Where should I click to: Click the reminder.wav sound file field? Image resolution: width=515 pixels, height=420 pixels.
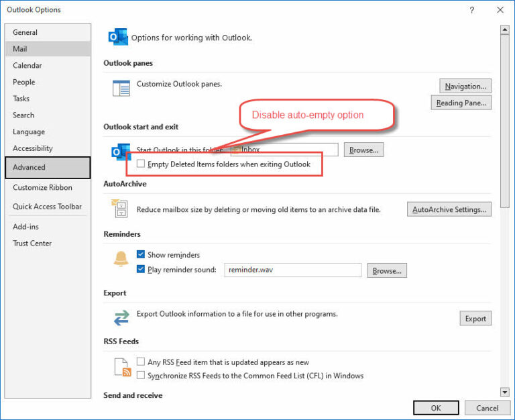click(292, 270)
